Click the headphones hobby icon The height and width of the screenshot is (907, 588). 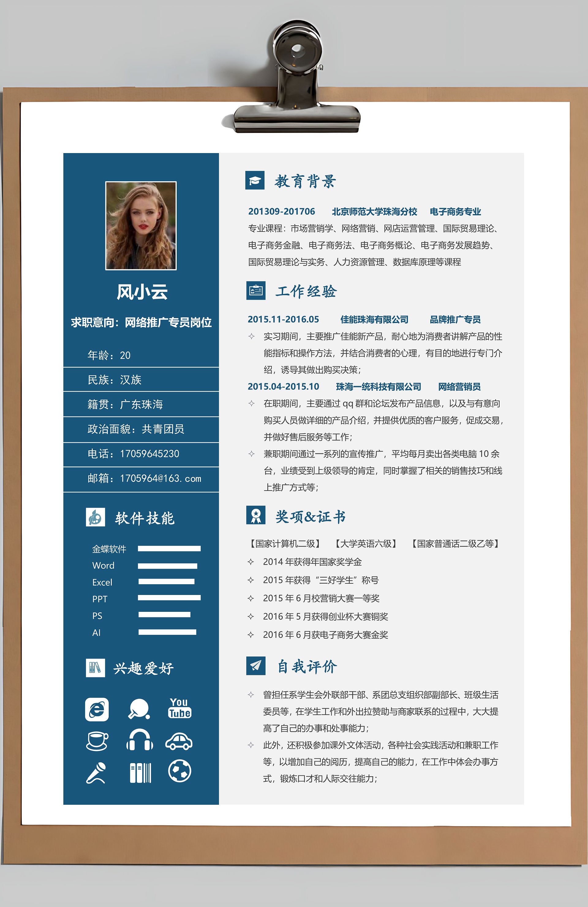(x=139, y=740)
